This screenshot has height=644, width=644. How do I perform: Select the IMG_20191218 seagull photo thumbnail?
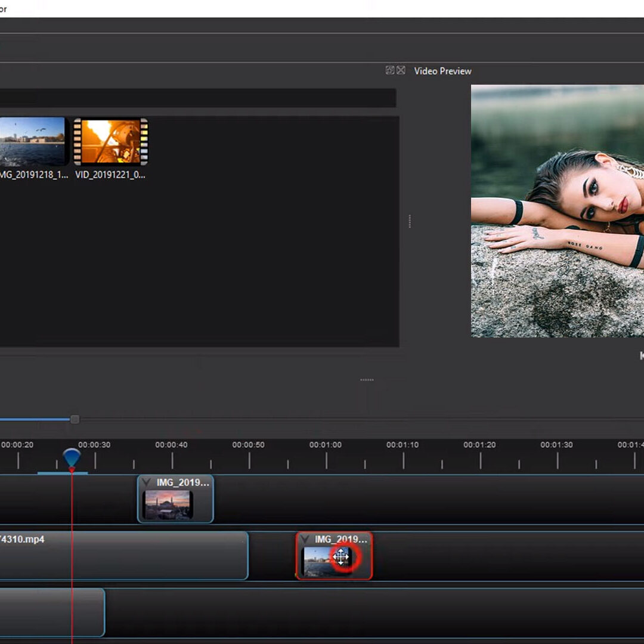point(33,142)
